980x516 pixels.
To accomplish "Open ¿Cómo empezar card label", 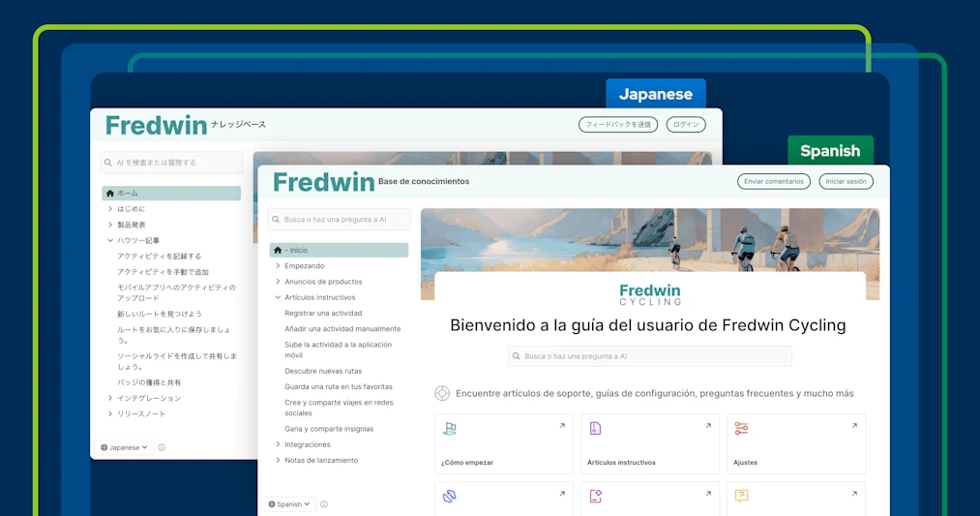I will [x=467, y=462].
